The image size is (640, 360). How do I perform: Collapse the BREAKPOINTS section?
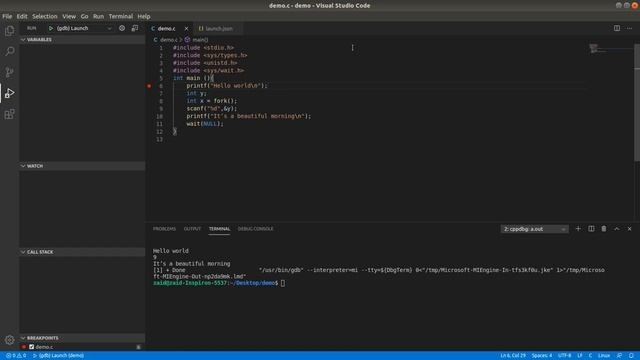coord(82,338)
